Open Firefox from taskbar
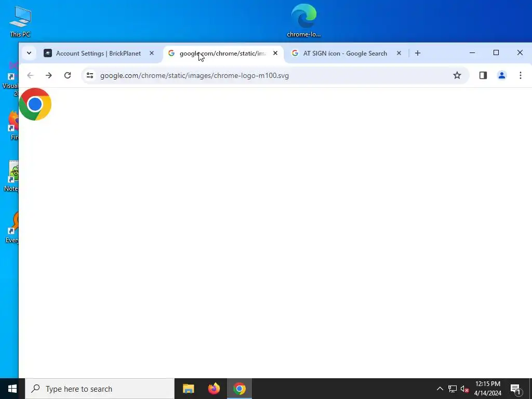The width and height of the screenshot is (532, 399). pyautogui.click(x=214, y=389)
